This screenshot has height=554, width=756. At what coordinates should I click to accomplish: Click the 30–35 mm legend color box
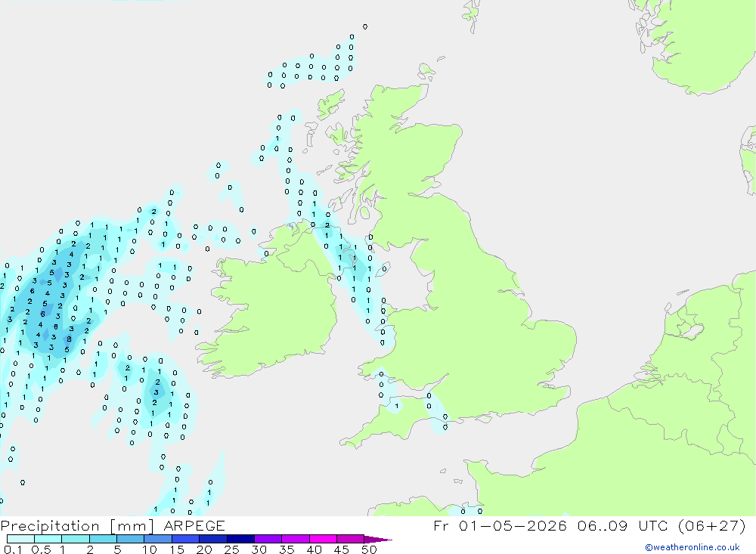(x=268, y=539)
